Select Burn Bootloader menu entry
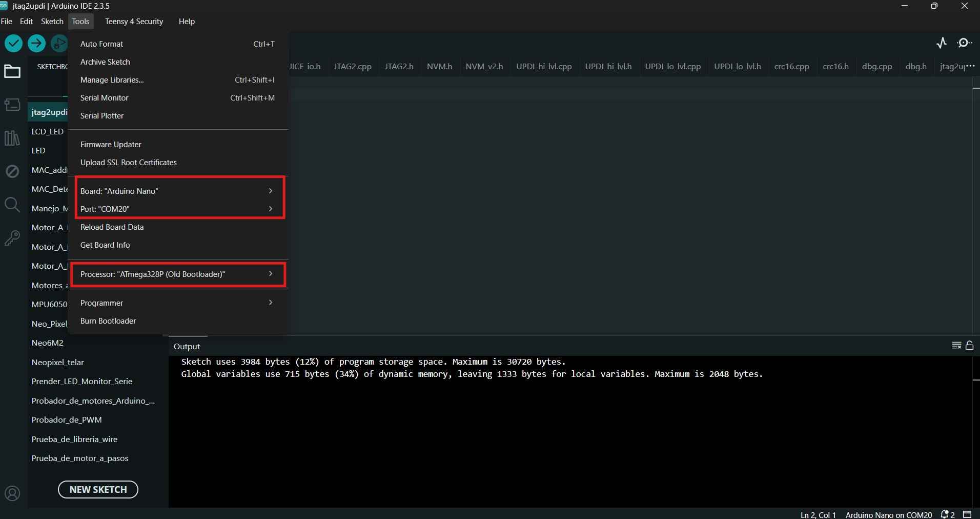 (x=177, y=321)
